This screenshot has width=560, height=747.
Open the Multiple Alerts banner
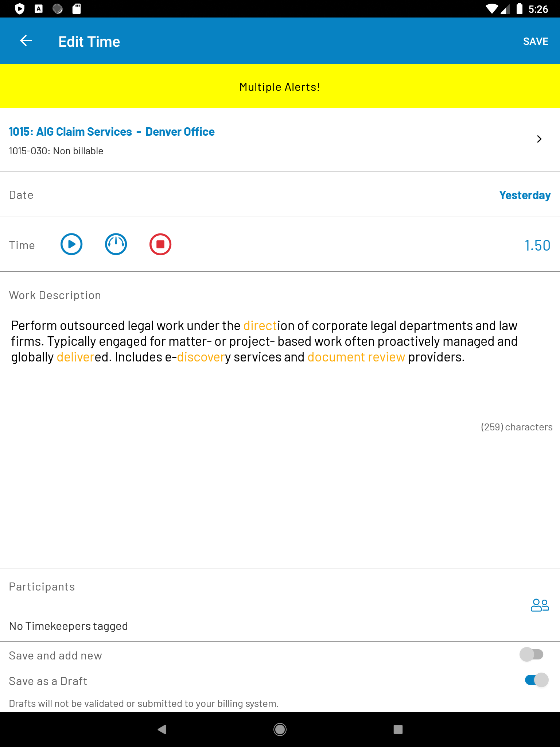tap(280, 86)
